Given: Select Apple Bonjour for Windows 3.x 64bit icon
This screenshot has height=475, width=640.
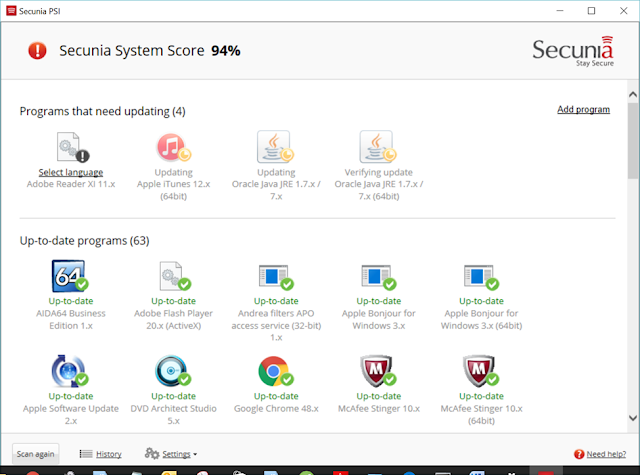Looking at the screenshot, I should [482, 277].
